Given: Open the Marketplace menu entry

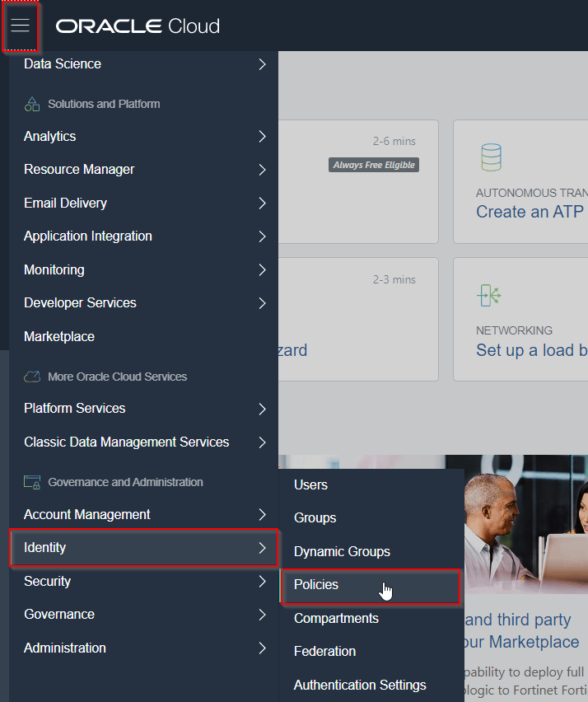Looking at the screenshot, I should 58,336.
